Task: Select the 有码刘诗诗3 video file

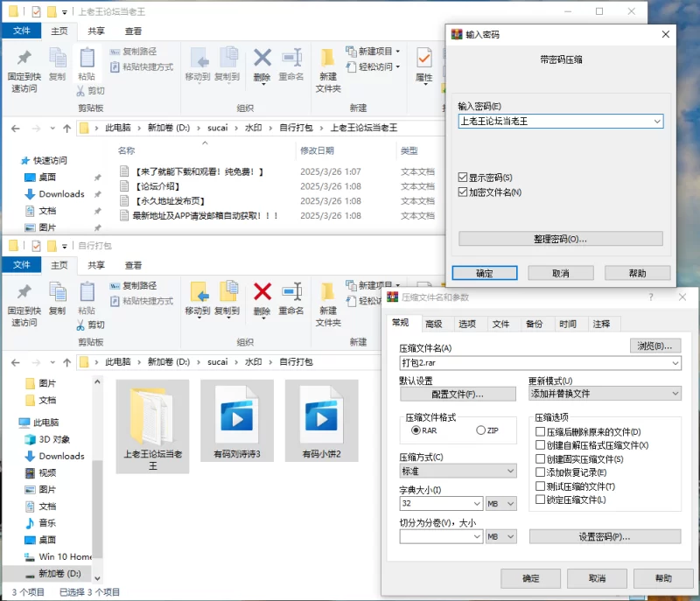Action: pyautogui.click(x=237, y=421)
